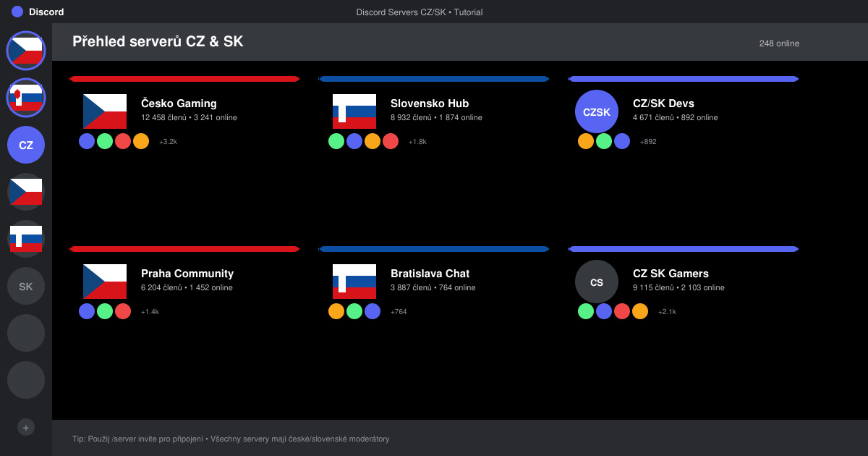The image size is (868, 456).
Task: Click green member avatar in Slovensko Hub
Action: [x=336, y=141]
